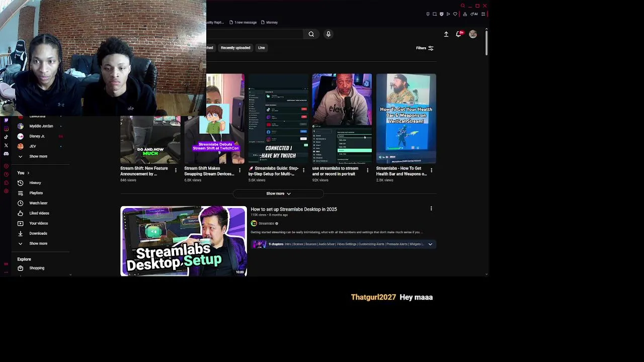
Task: Open TikTok from the browser sidebar
Action: (6, 137)
